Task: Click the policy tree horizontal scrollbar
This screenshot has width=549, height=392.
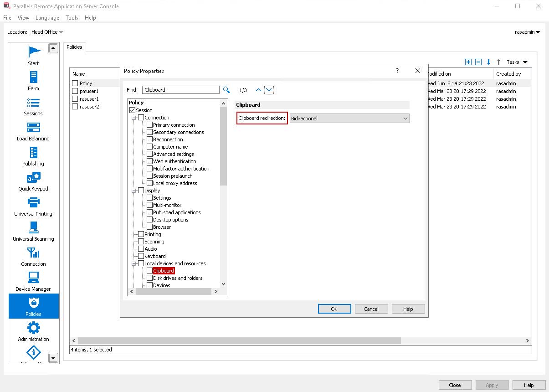Action: pos(174,292)
